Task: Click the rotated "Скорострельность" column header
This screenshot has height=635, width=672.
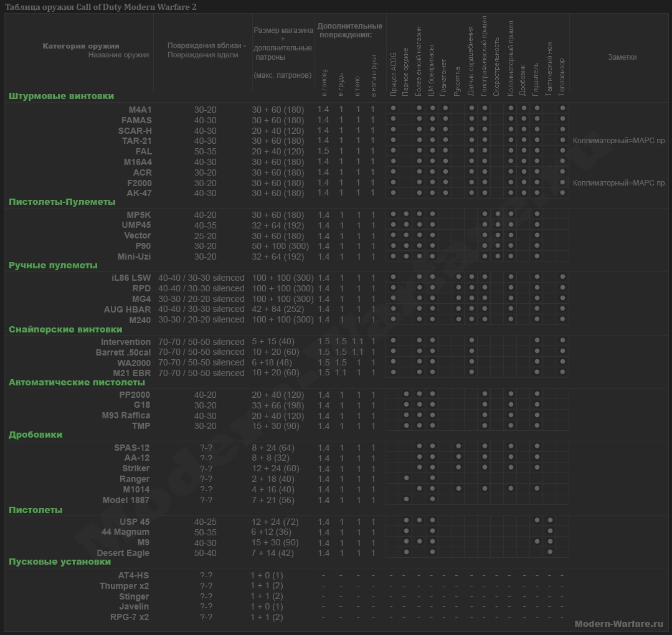Action: coord(496,67)
